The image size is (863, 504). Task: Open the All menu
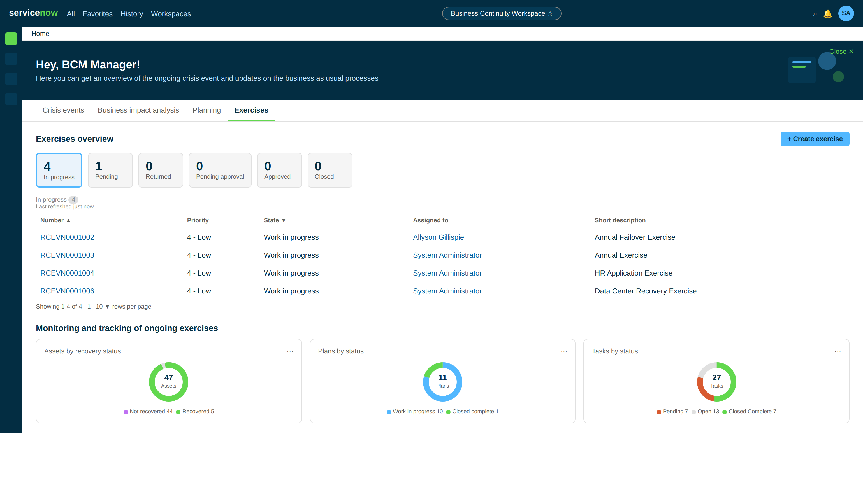click(71, 14)
